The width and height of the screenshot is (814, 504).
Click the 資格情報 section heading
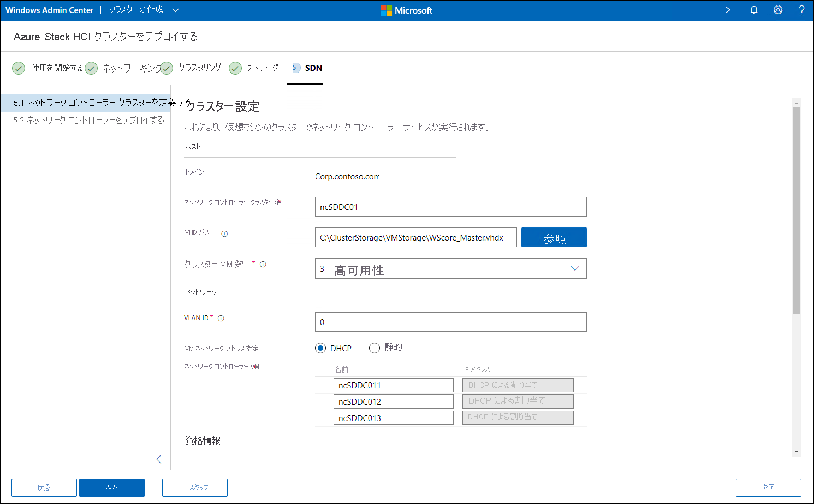[x=203, y=440]
